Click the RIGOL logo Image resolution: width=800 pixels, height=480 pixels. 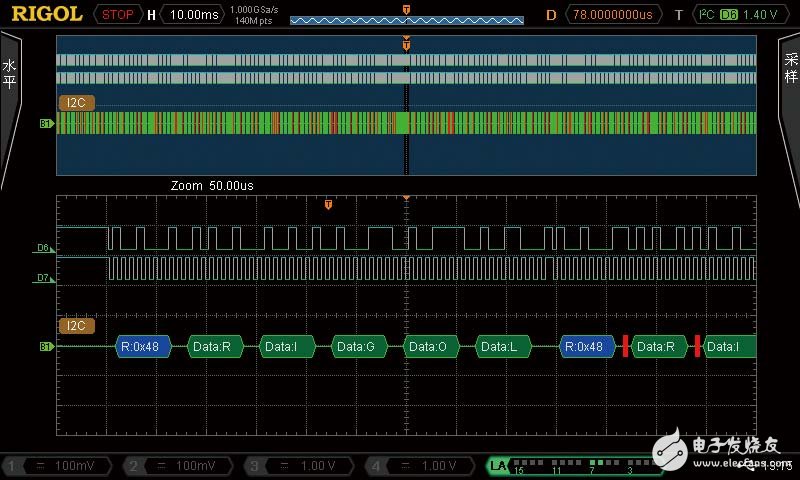coord(43,14)
